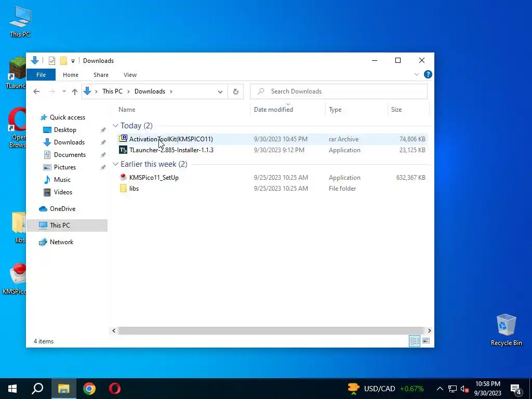Sort by the Type column header
The height and width of the screenshot is (399, 532).
click(x=335, y=110)
